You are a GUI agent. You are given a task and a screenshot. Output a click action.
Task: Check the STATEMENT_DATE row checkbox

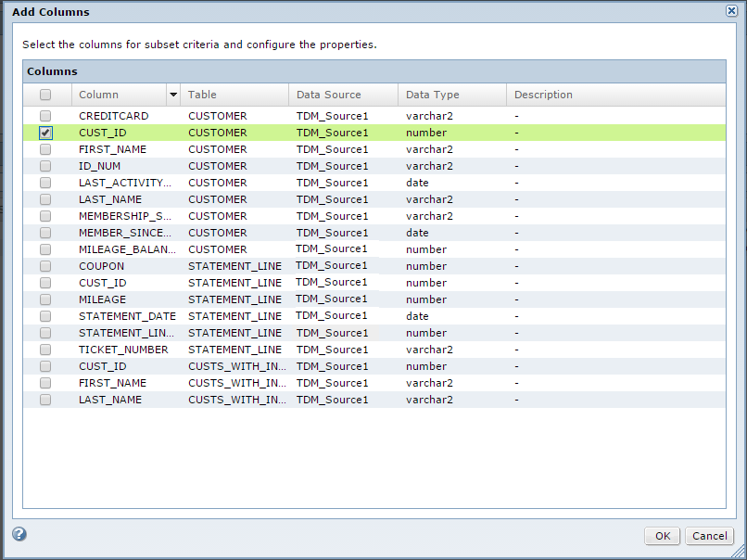[45, 316]
